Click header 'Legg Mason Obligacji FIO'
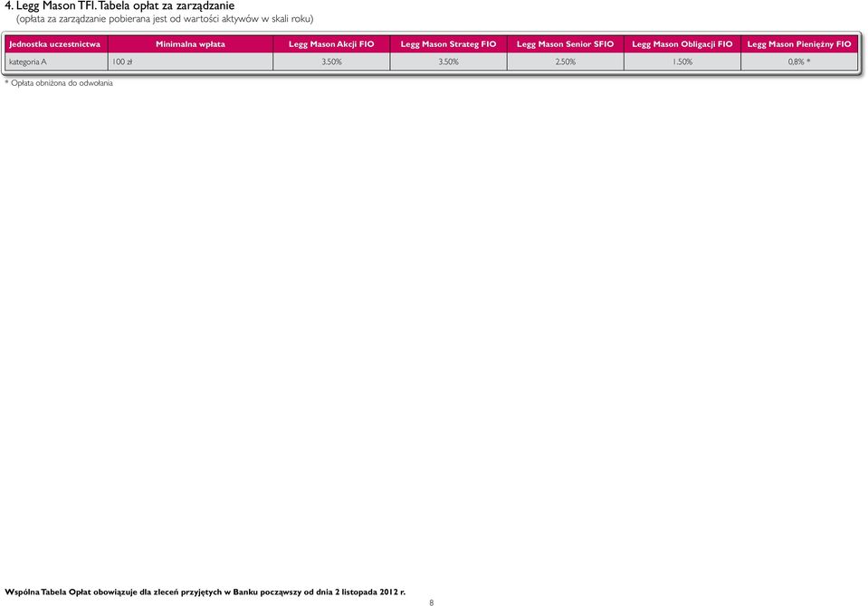The height and width of the screenshot is (606, 868). pos(682,44)
